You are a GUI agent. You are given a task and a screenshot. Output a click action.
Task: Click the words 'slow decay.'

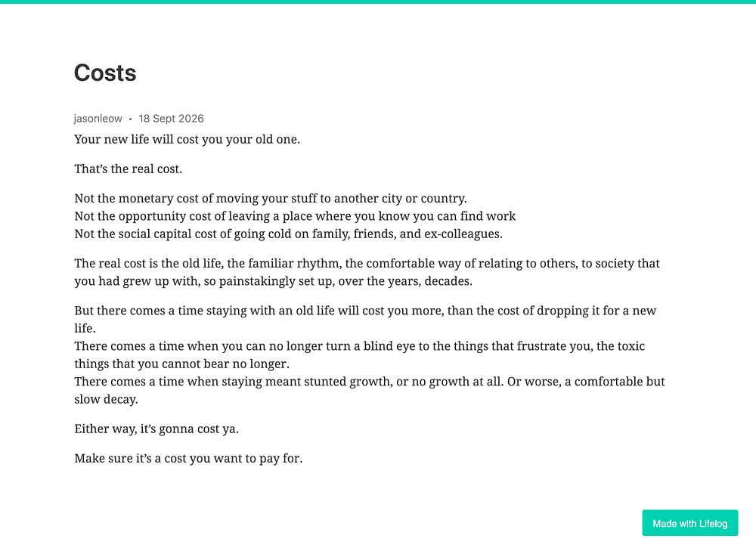pyautogui.click(x=106, y=400)
